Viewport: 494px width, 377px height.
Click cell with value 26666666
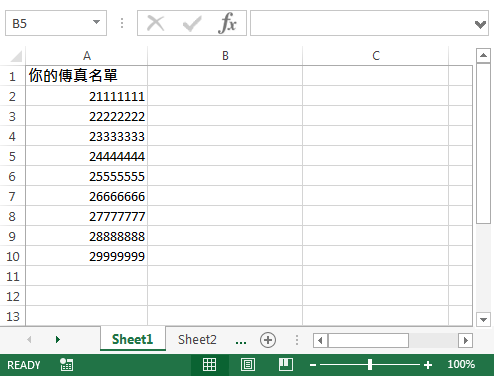tap(87, 196)
